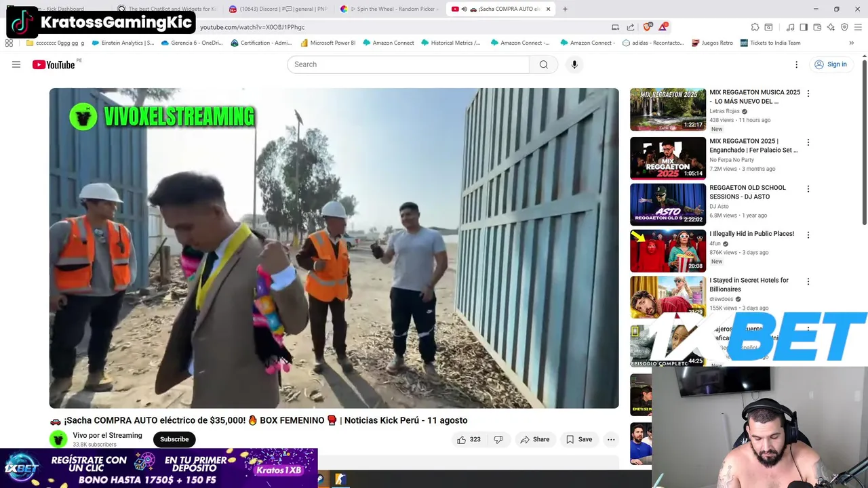Open Microsoft Power BI bookmark

[328, 43]
